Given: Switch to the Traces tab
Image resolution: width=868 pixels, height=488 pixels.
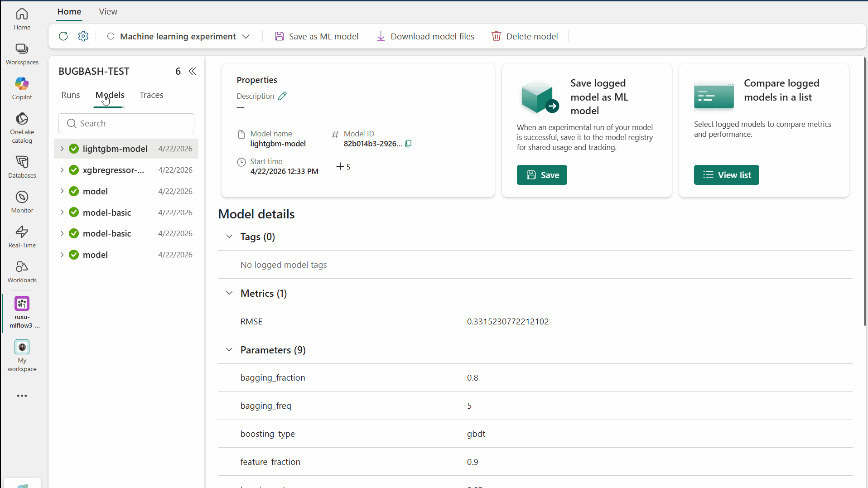Looking at the screenshot, I should pyautogui.click(x=151, y=95).
